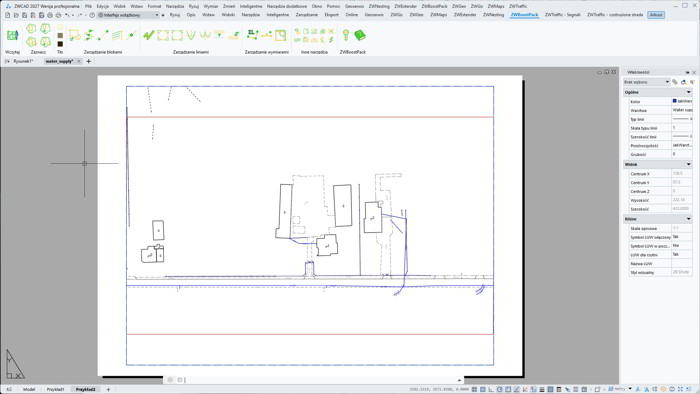
Task: Click the yellow key-pin ZWBoostPack icon
Action: tap(346, 35)
